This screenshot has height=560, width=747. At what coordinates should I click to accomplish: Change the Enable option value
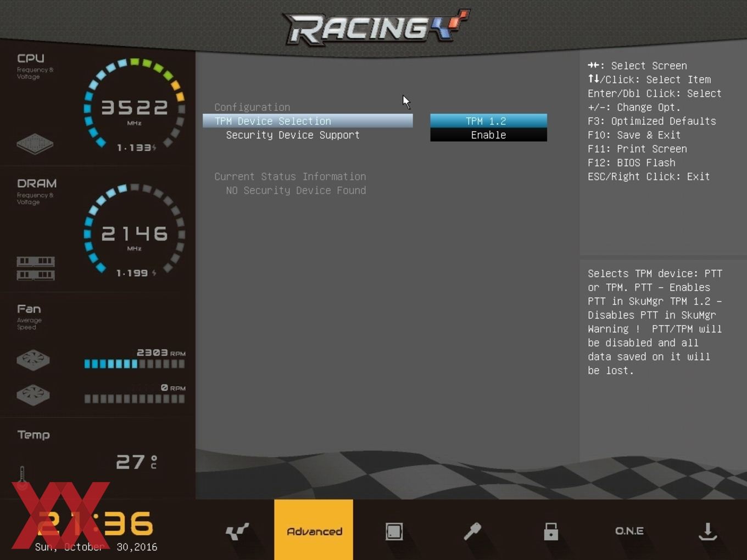point(488,135)
